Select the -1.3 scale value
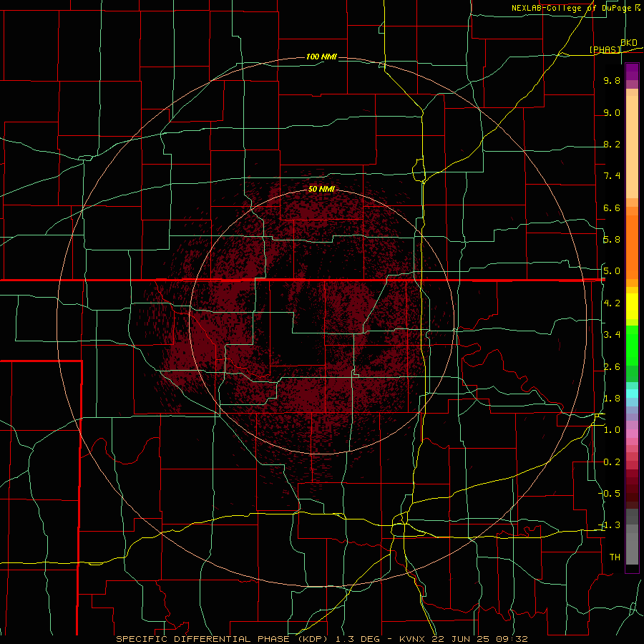Screen dimensions: 644x644 tap(610, 525)
